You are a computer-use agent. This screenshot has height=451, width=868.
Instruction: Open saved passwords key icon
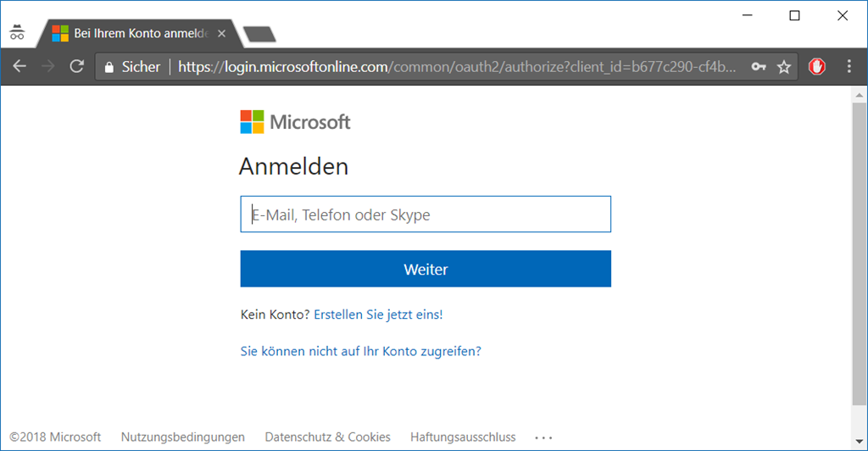click(x=759, y=66)
